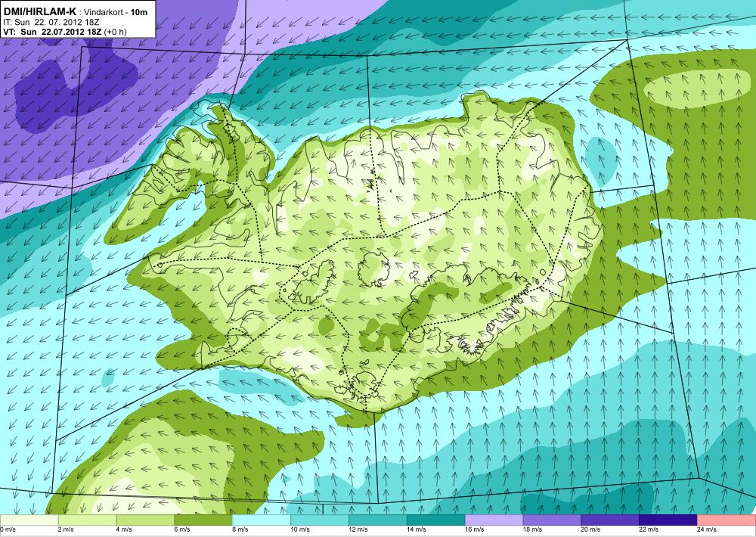Select the 2–4 m/s light green legend swatch

tap(87, 520)
